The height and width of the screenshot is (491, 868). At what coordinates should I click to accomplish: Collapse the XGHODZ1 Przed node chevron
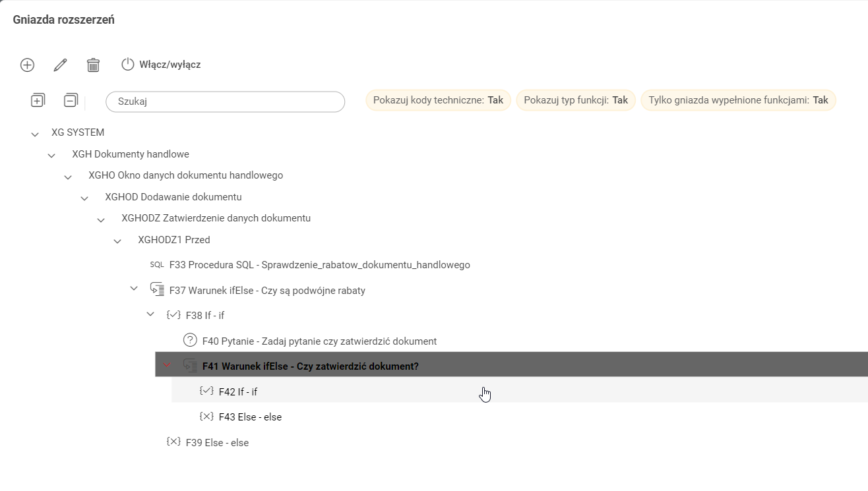pyautogui.click(x=117, y=241)
